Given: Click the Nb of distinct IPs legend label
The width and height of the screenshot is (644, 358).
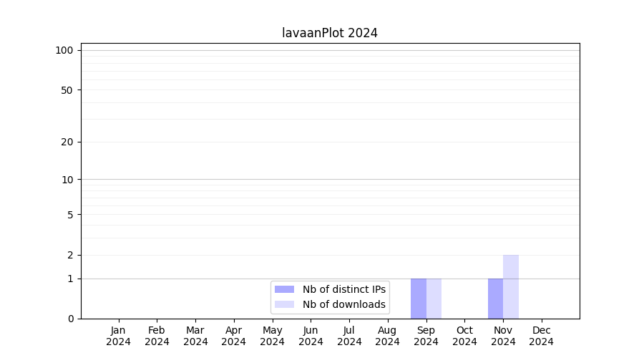Looking at the screenshot, I should (x=343, y=289).
